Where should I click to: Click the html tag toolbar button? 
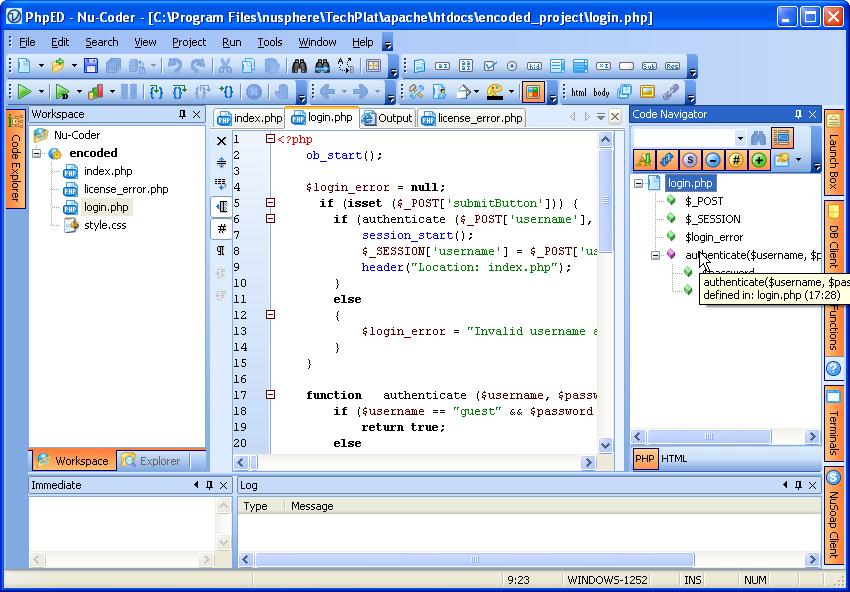[579, 92]
